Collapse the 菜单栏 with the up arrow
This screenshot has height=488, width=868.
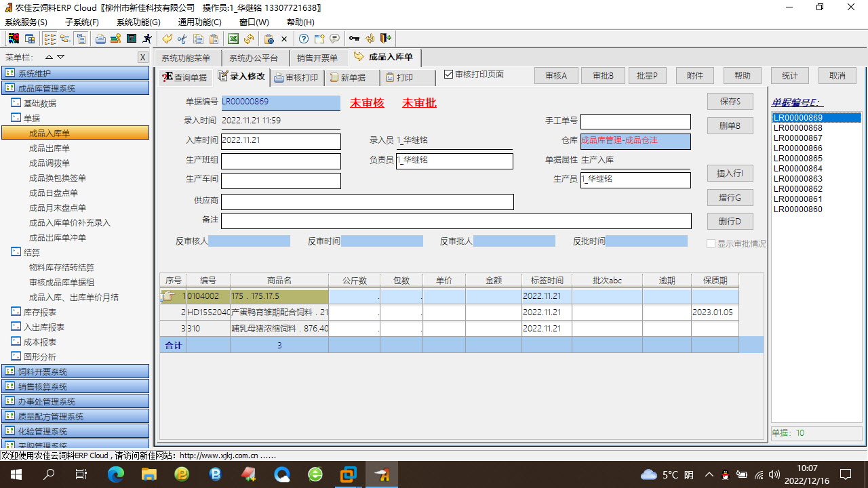48,57
